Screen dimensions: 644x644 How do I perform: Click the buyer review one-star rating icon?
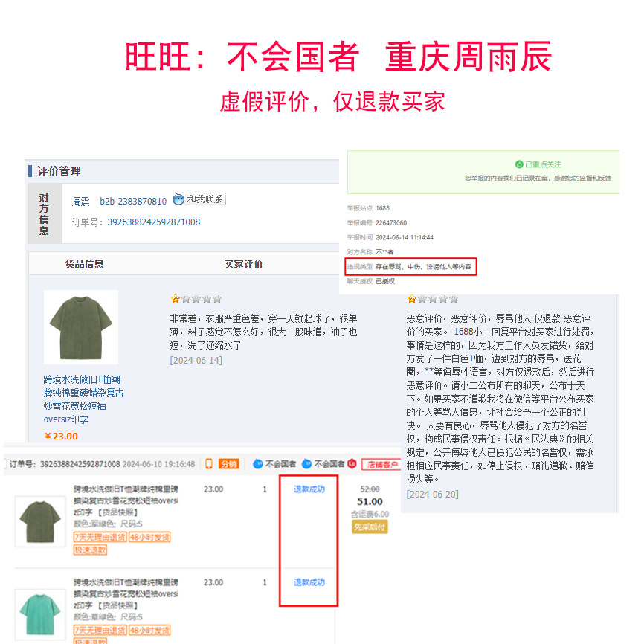point(176,299)
